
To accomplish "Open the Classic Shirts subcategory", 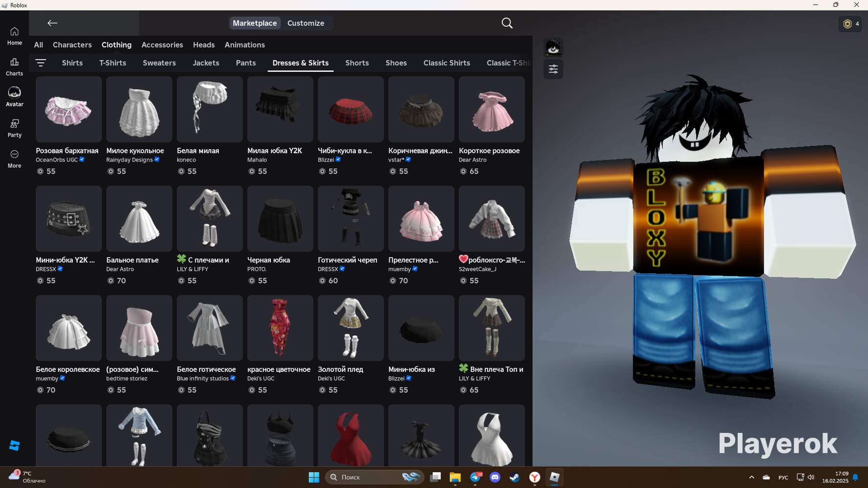I will pos(447,63).
